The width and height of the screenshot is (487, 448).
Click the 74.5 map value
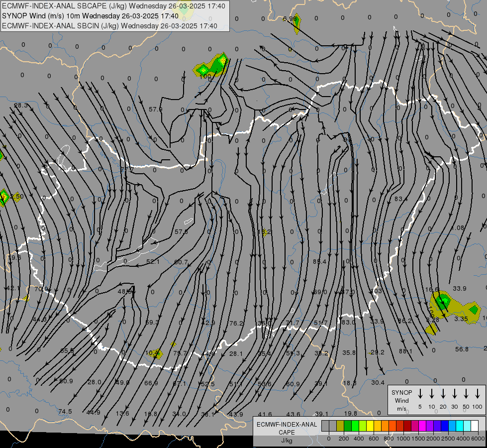click(65, 411)
